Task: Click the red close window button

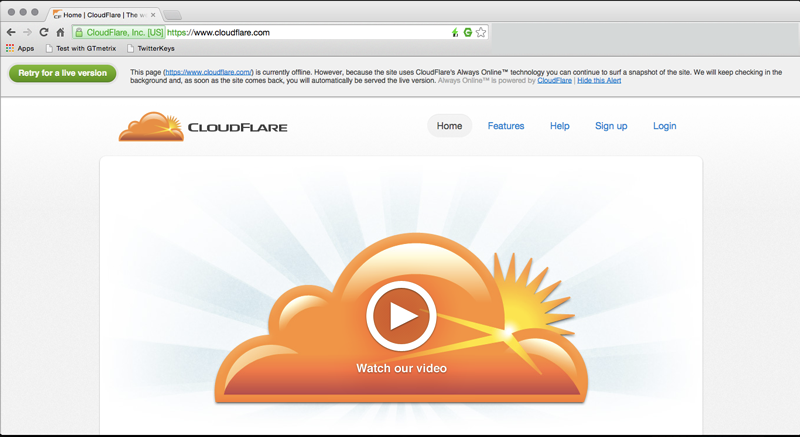Action: (11, 12)
